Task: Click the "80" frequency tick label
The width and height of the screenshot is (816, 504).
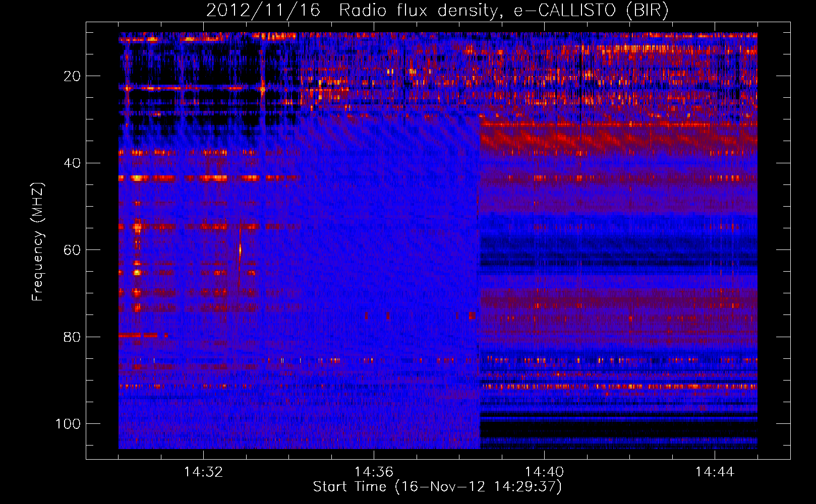Action: point(72,337)
